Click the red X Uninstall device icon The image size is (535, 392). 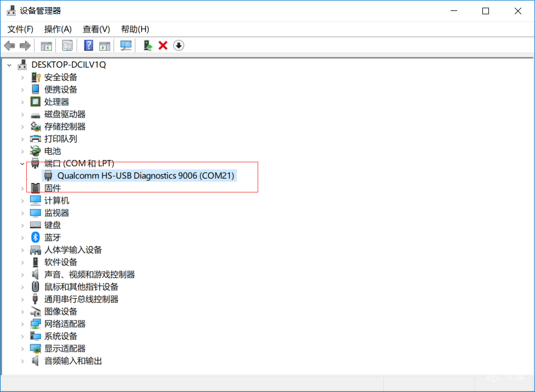(x=163, y=46)
